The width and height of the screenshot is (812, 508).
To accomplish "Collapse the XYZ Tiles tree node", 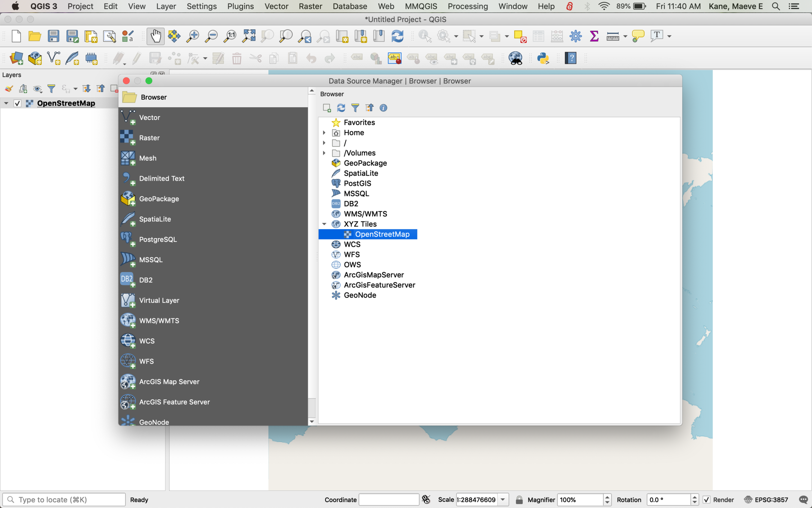I will click(x=324, y=224).
